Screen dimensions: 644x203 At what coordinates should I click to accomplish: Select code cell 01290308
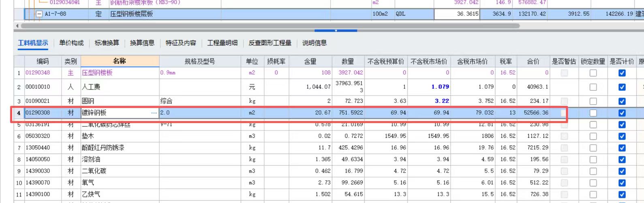tap(43, 113)
